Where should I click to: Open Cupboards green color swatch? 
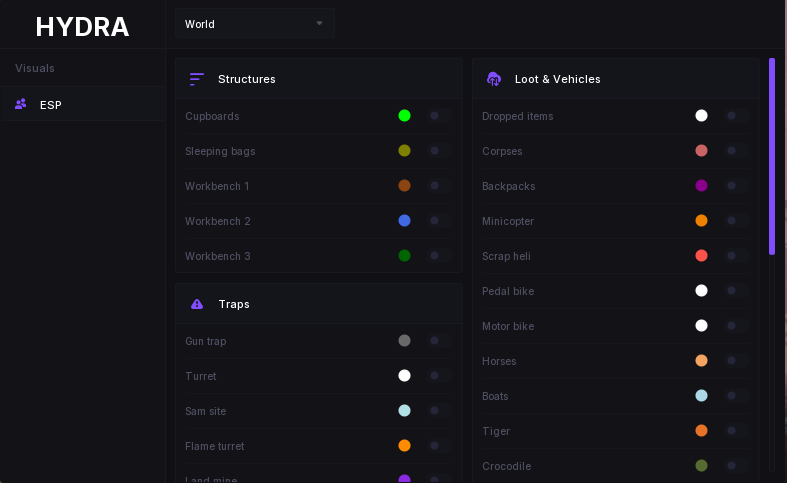(x=405, y=116)
